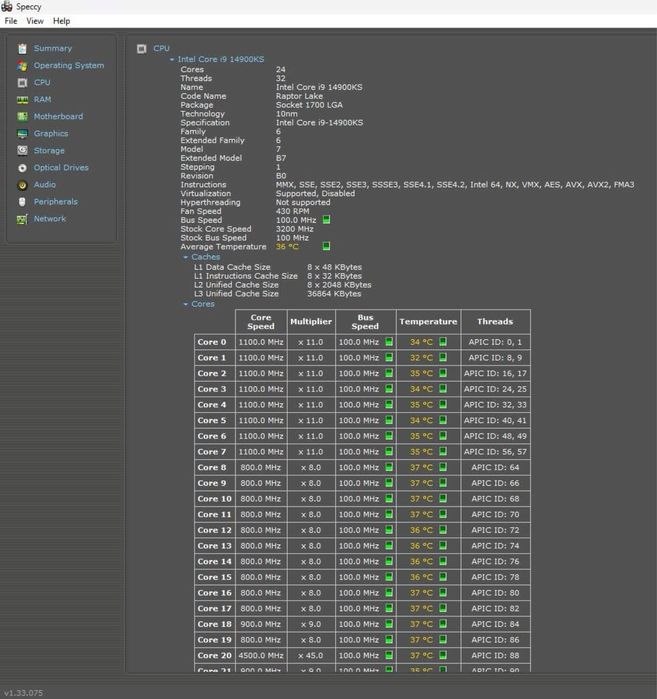Click the Core 0 temperature graph icon
This screenshot has width=657, height=699.
[x=443, y=342]
